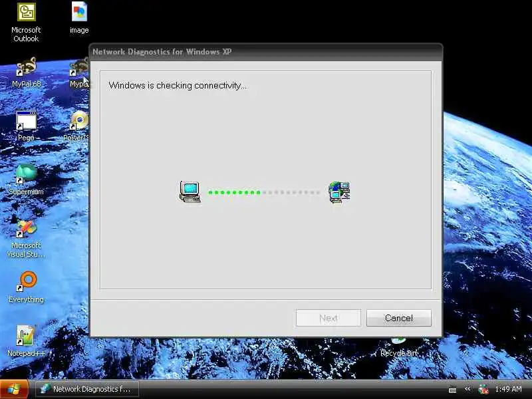Cancel the network diagnostics check
Image resolution: width=532 pixels, height=399 pixels.
pyautogui.click(x=398, y=318)
